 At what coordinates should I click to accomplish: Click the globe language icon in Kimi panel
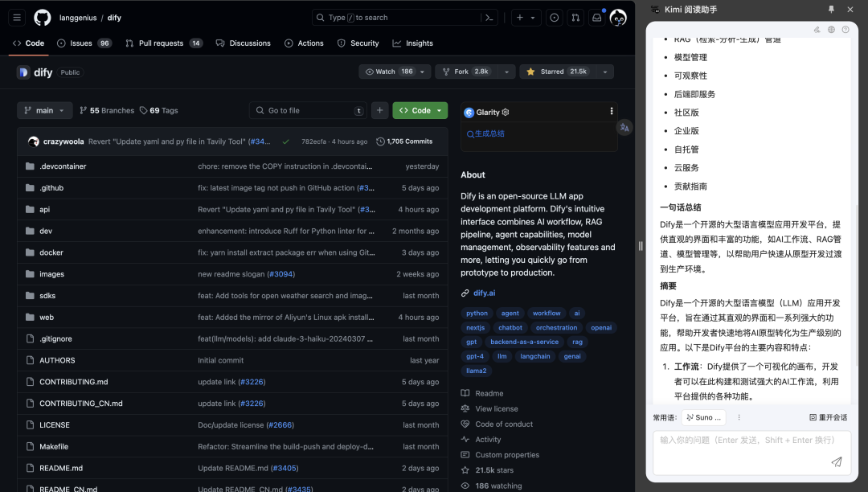point(832,30)
